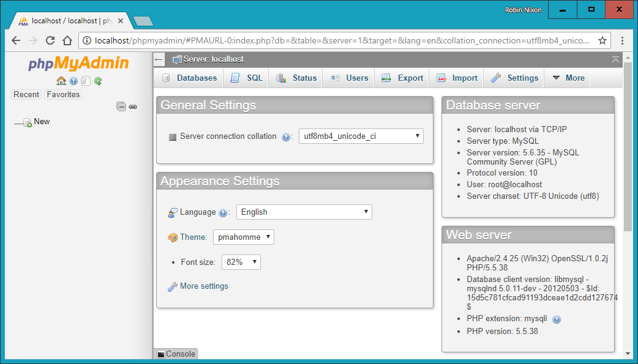The image size is (638, 364).
Task: Click the help icon beside Server connection collation
Action: point(285,137)
